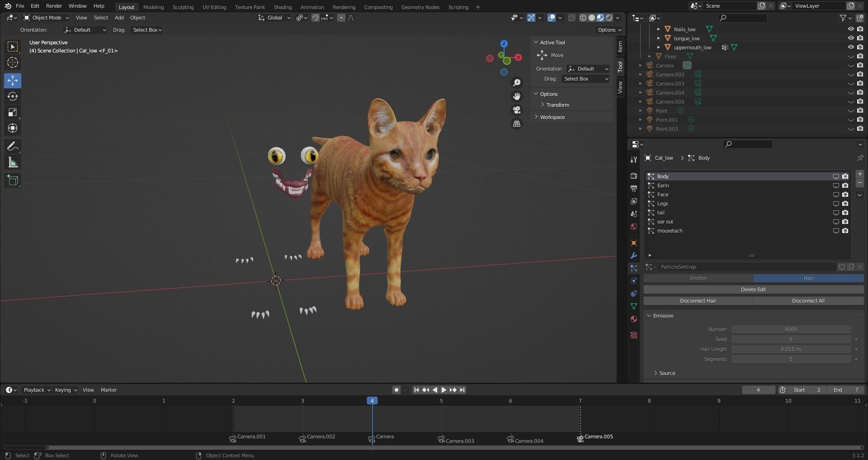This screenshot has height=460, width=868.
Task: Click the Disconnect All button
Action: click(808, 301)
